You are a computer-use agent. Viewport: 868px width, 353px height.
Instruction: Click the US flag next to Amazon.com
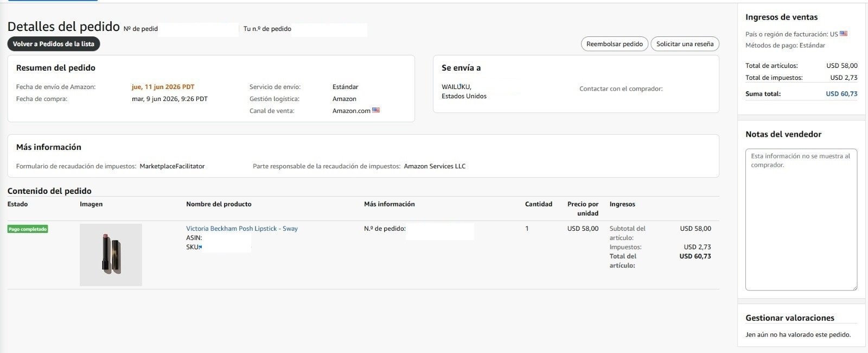(376, 110)
